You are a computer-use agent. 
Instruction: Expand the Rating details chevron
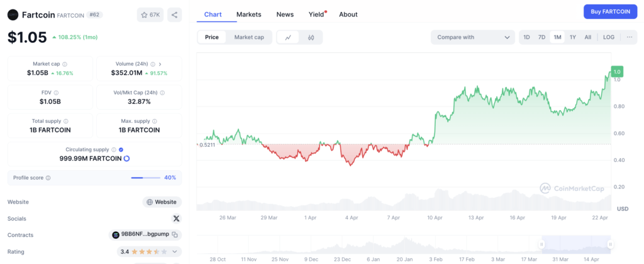(x=175, y=251)
